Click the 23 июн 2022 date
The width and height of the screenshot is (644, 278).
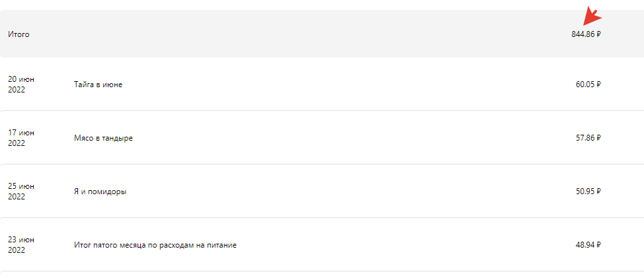click(21, 245)
